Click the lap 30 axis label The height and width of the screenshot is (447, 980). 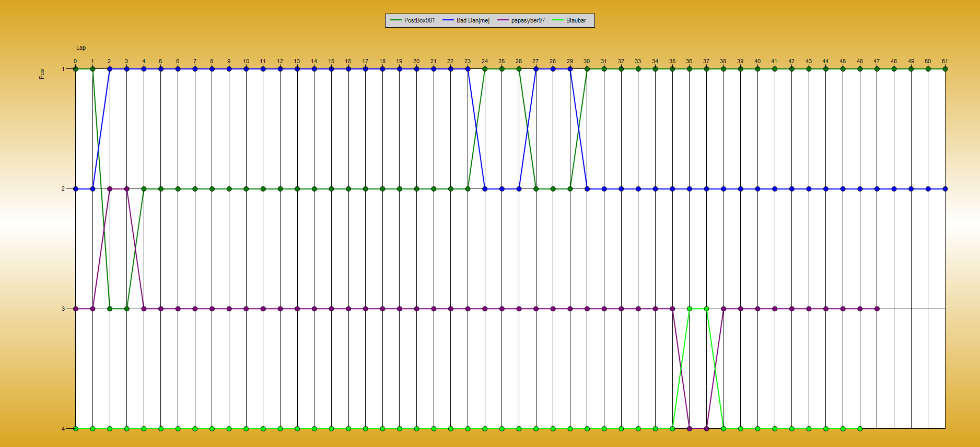pos(587,61)
